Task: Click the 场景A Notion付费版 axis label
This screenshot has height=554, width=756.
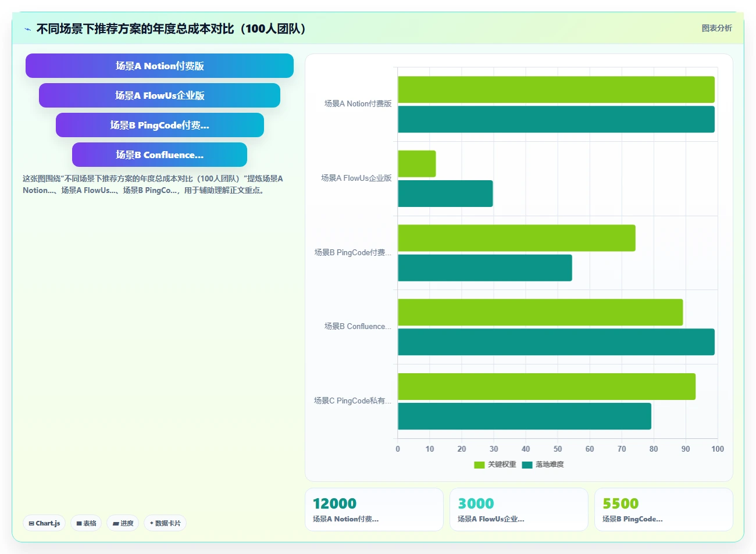Action: pyautogui.click(x=358, y=104)
